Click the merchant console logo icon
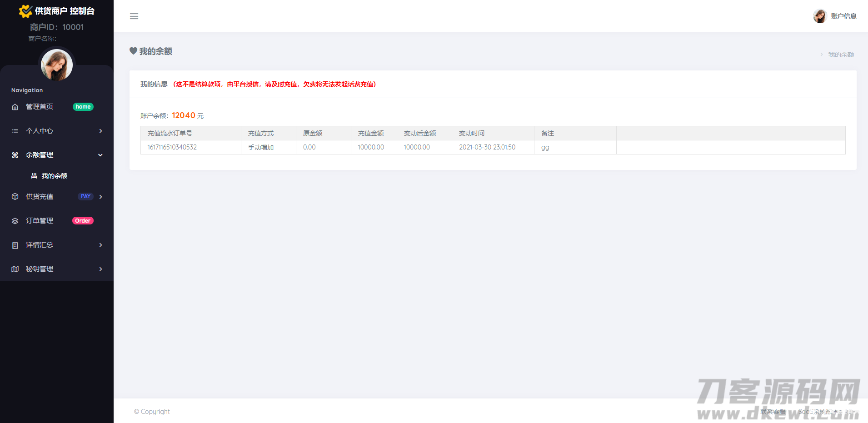 click(x=25, y=11)
